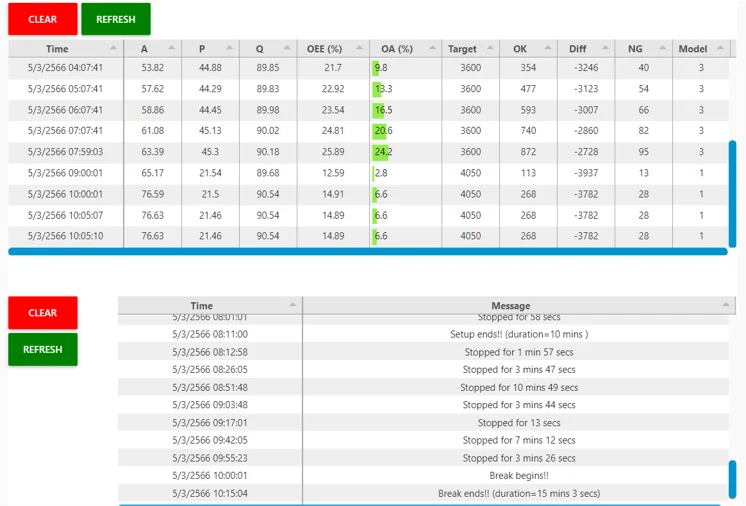746x506 pixels.
Task: Clear the message log with its CLEAR button
Action: (x=42, y=313)
